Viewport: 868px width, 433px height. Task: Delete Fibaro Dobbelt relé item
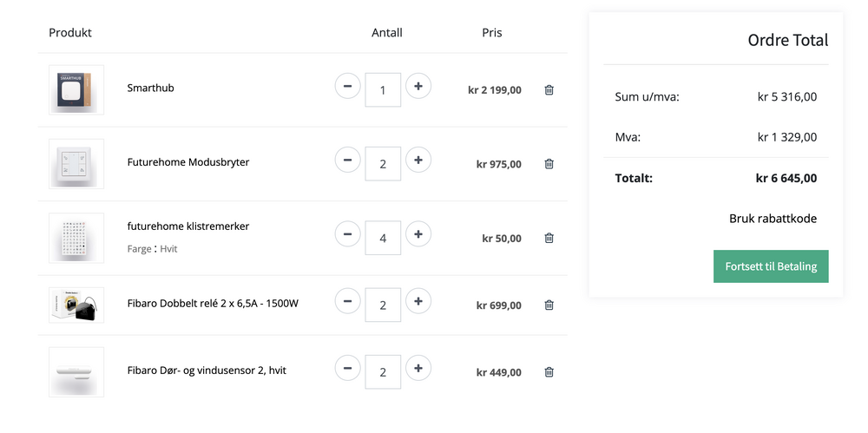point(549,305)
